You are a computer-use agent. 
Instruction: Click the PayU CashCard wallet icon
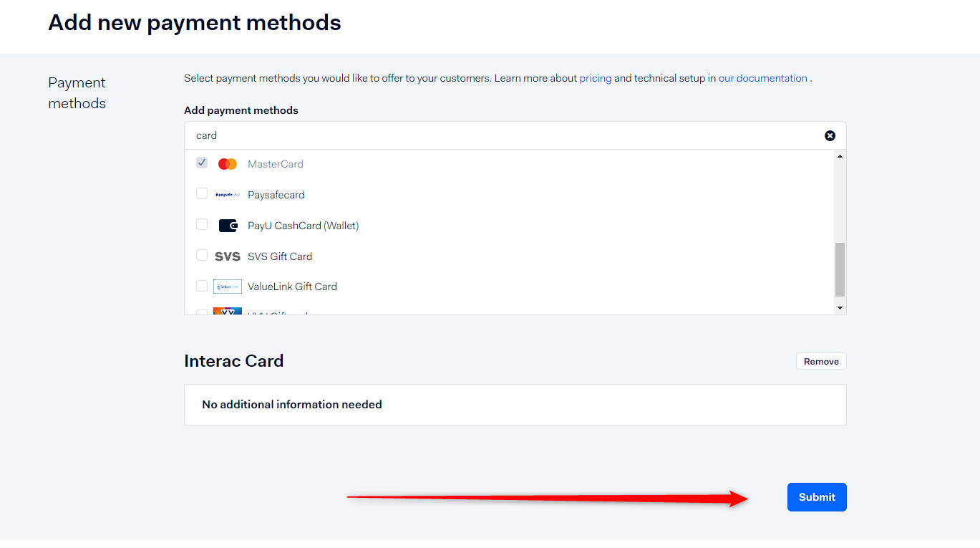point(228,226)
